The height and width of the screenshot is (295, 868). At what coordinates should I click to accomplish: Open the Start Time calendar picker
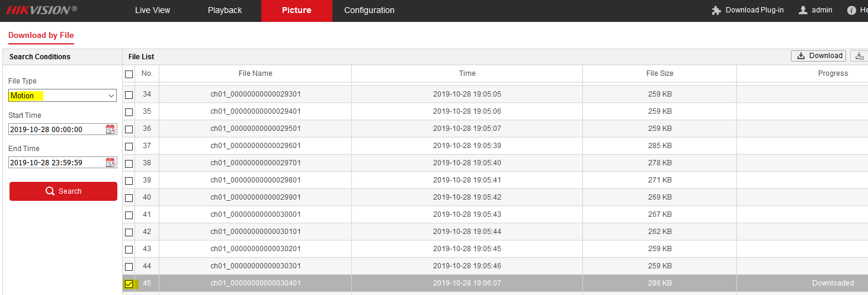tap(110, 129)
